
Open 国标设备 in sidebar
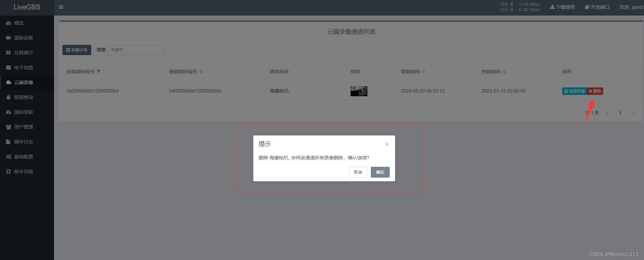(x=27, y=38)
